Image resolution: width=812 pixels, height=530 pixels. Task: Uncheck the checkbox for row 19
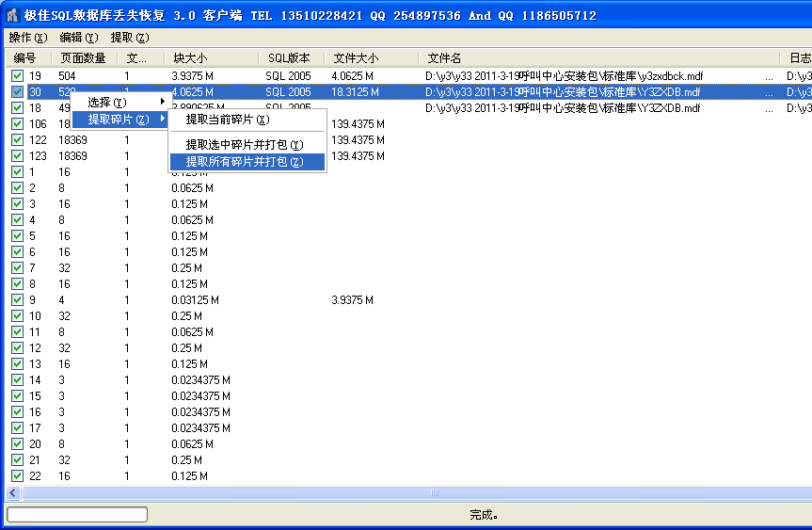(x=17, y=75)
